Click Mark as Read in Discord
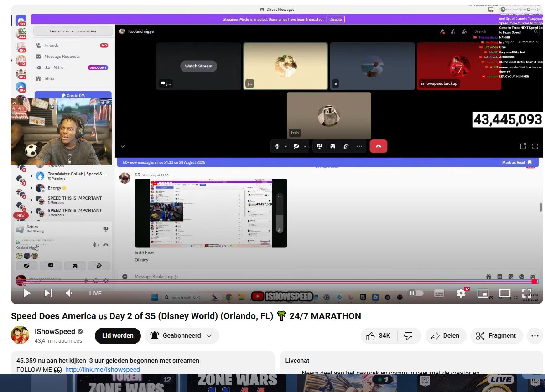The width and height of the screenshot is (545, 392). click(517, 162)
